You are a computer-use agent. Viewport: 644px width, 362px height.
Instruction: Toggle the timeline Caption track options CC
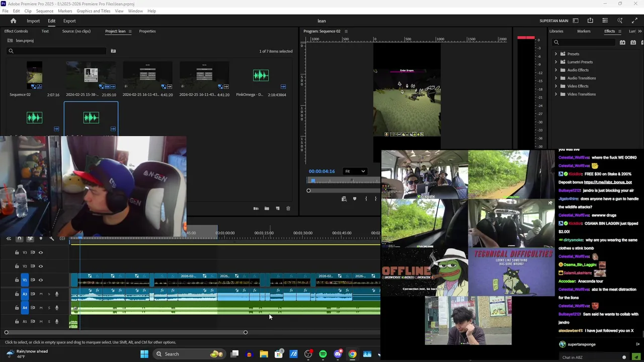(x=62, y=238)
